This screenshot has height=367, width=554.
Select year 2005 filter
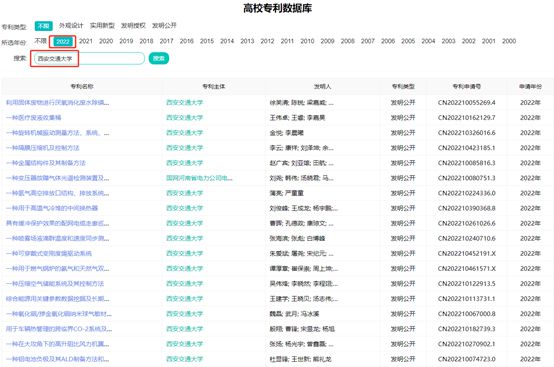408,41
